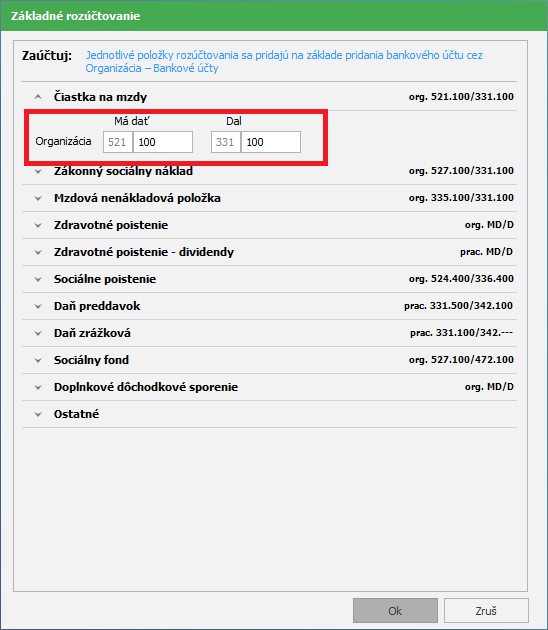Image resolution: width=548 pixels, height=630 pixels.
Task: Expand Zdravotné poistenie - dividendy chevron
Action: pyautogui.click(x=38, y=252)
